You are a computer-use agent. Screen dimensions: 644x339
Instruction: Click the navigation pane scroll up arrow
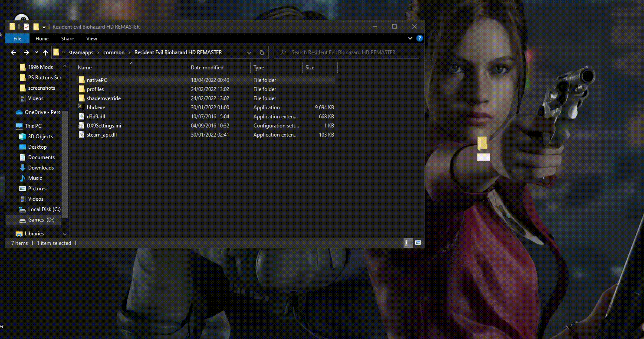point(65,66)
